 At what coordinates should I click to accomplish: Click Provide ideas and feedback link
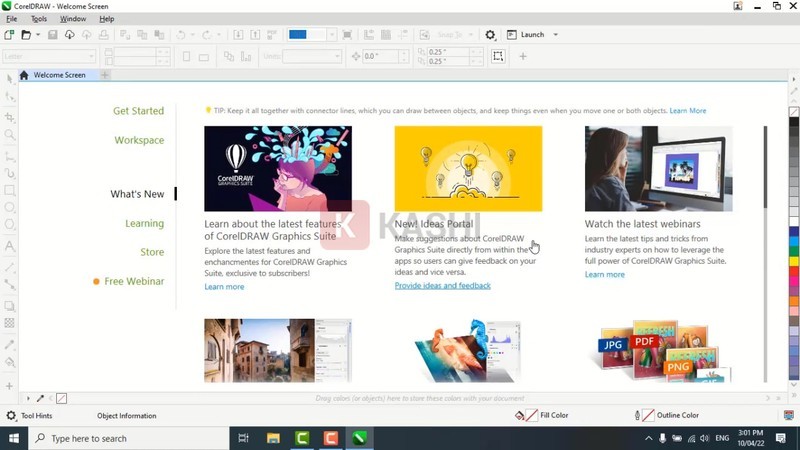[x=442, y=285]
